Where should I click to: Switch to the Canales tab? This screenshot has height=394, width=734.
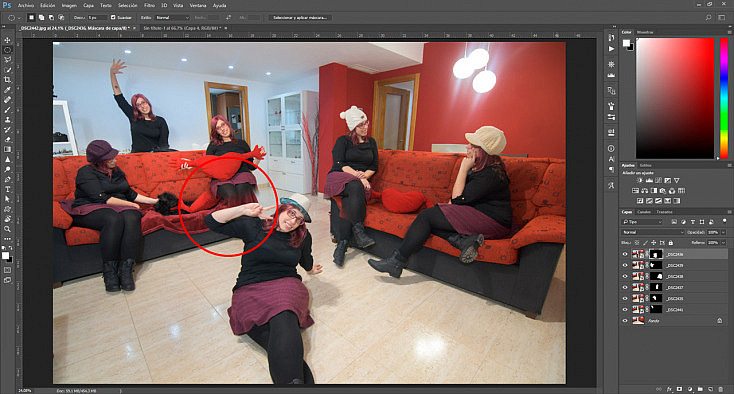(x=644, y=212)
